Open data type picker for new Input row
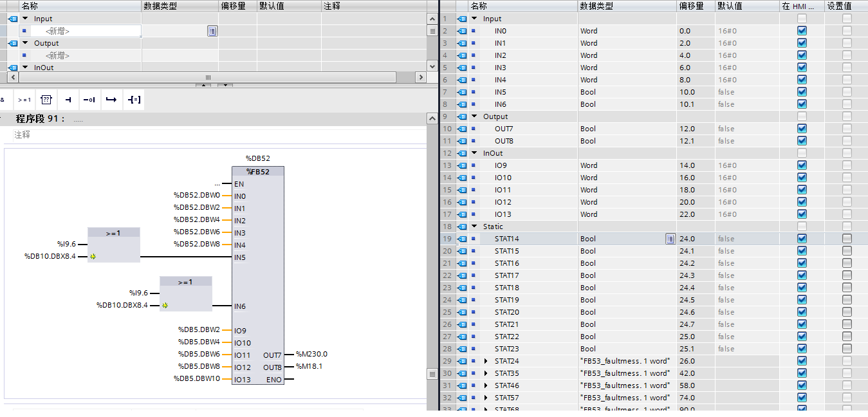 click(212, 31)
